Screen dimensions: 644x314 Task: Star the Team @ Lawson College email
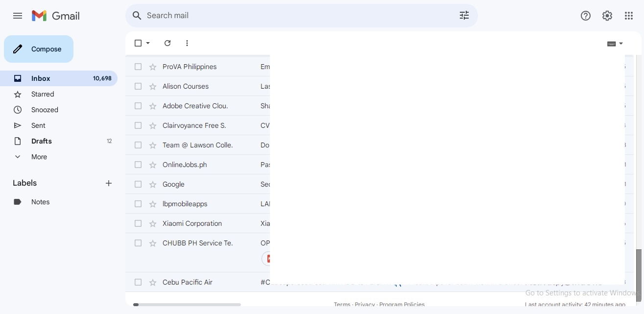153,145
